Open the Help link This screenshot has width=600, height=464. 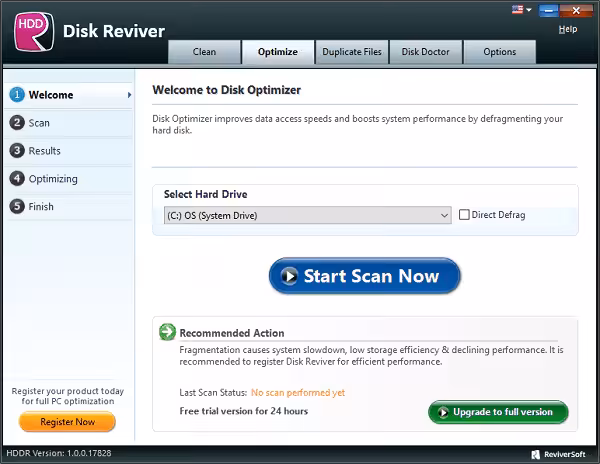click(567, 29)
